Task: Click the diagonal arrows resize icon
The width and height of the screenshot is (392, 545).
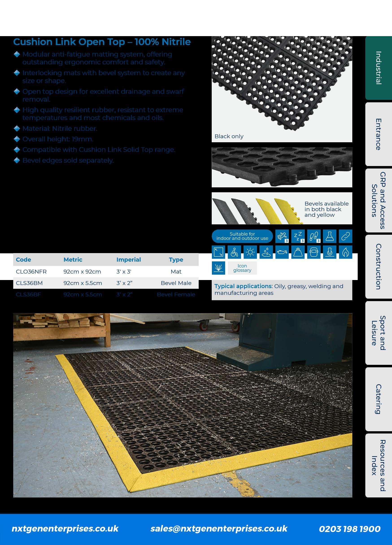Action: 218,252
